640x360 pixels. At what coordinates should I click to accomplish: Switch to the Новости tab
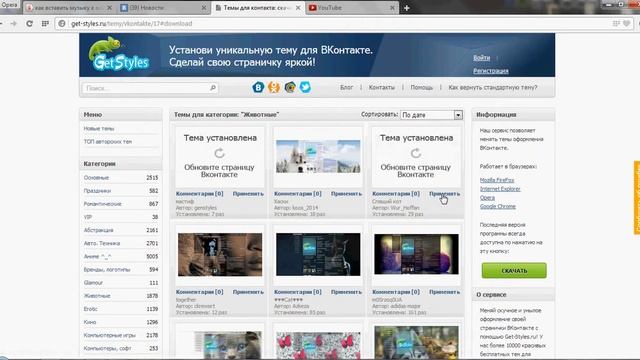click(164, 8)
